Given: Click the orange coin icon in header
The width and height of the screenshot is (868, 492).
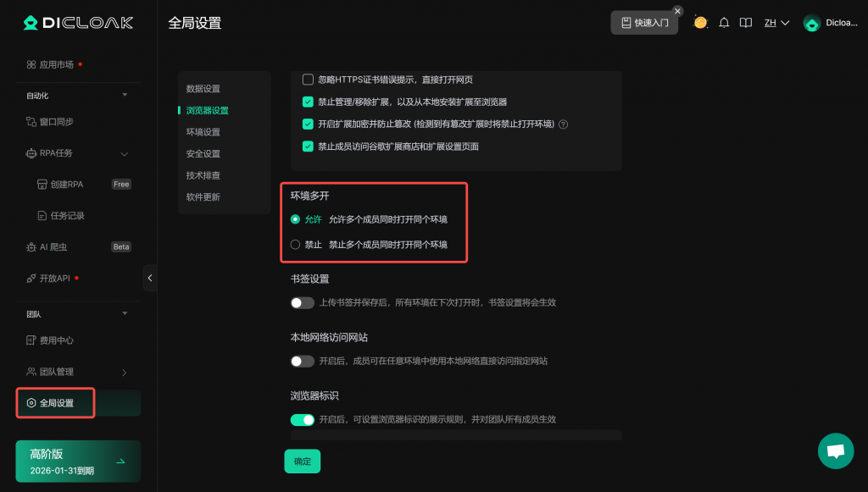Looking at the screenshot, I should tap(700, 23).
